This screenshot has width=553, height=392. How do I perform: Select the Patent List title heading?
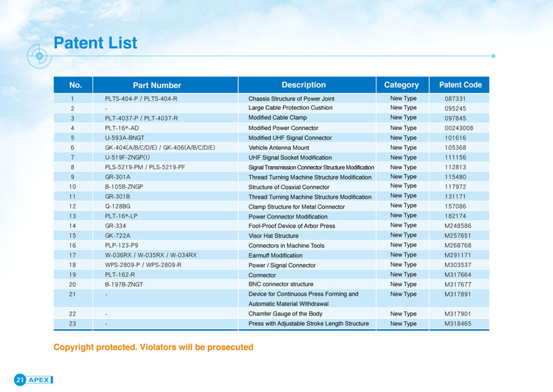(x=95, y=43)
